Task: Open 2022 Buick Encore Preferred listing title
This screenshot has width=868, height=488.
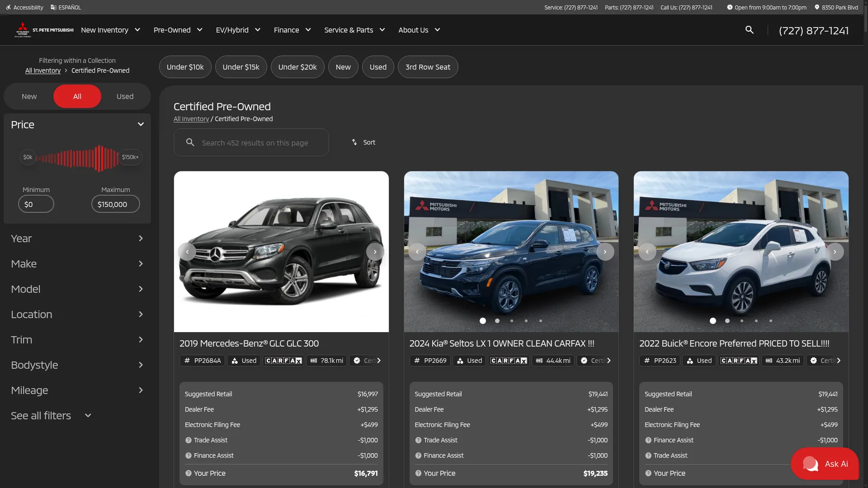Action: pyautogui.click(x=734, y=343)
